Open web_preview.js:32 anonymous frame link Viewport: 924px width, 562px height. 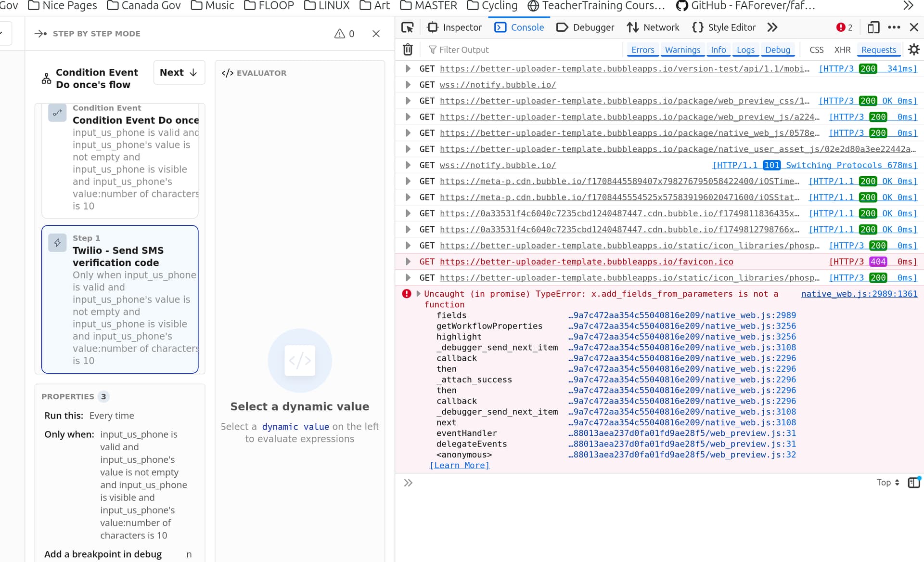682,455
